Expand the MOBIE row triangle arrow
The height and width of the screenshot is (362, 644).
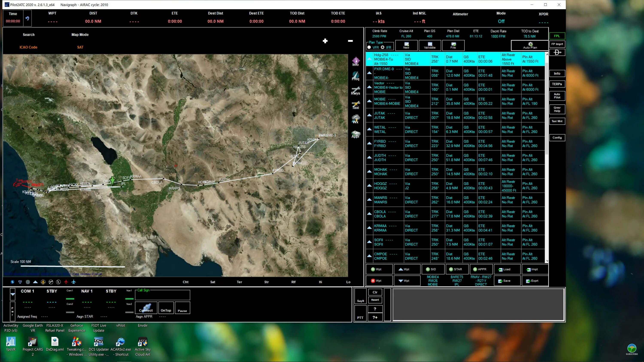pyautogui.click(x=369, y=101)
